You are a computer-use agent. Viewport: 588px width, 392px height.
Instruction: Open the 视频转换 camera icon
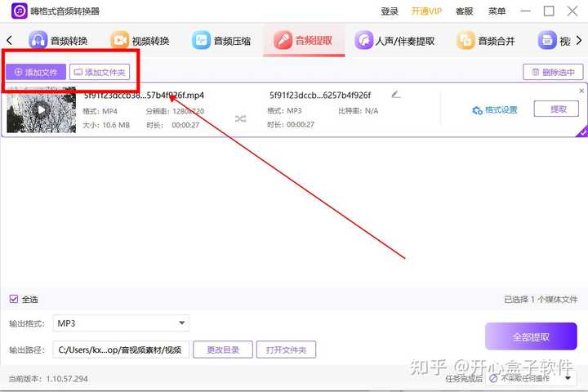tap(119, 41)
